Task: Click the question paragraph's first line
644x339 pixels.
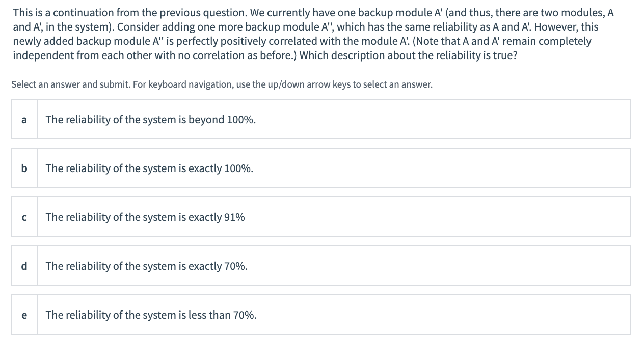Action: click(x=313, y=12)
